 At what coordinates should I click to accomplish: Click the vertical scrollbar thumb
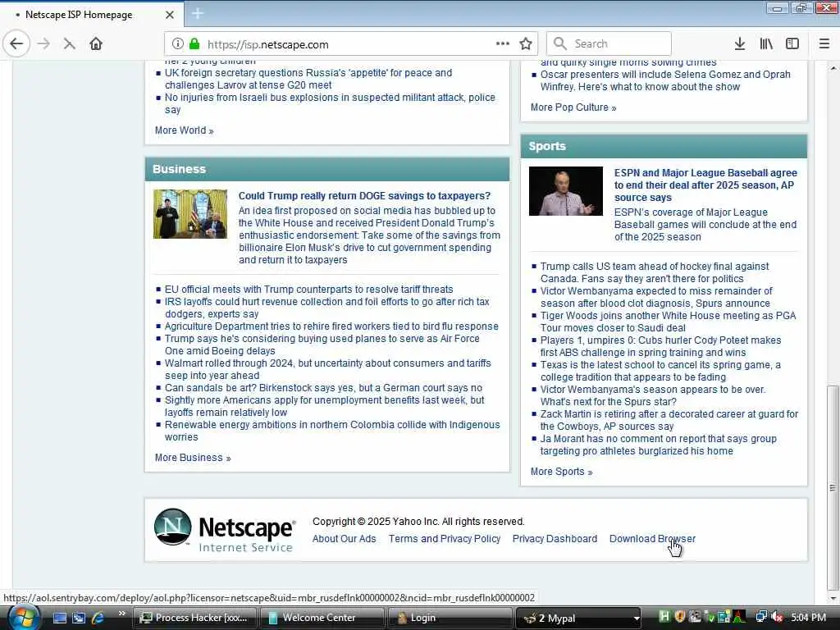pyautogui.click(x=833, y=487)
